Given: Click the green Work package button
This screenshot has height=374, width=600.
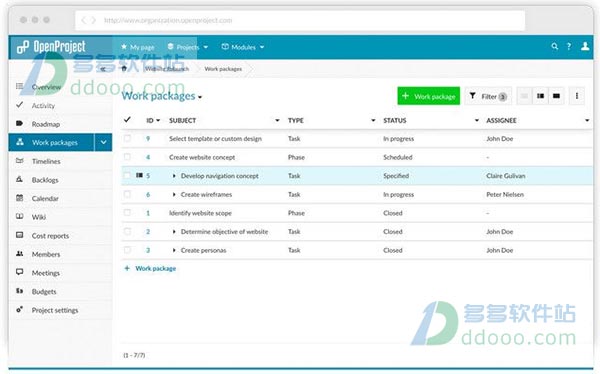Looking at the screenshot, I should 429,96.
